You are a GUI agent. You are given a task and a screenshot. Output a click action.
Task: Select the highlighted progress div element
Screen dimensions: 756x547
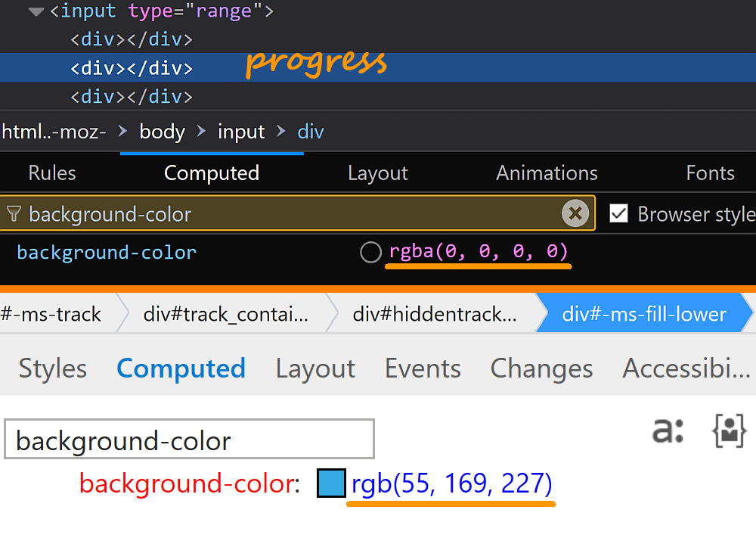132,68
